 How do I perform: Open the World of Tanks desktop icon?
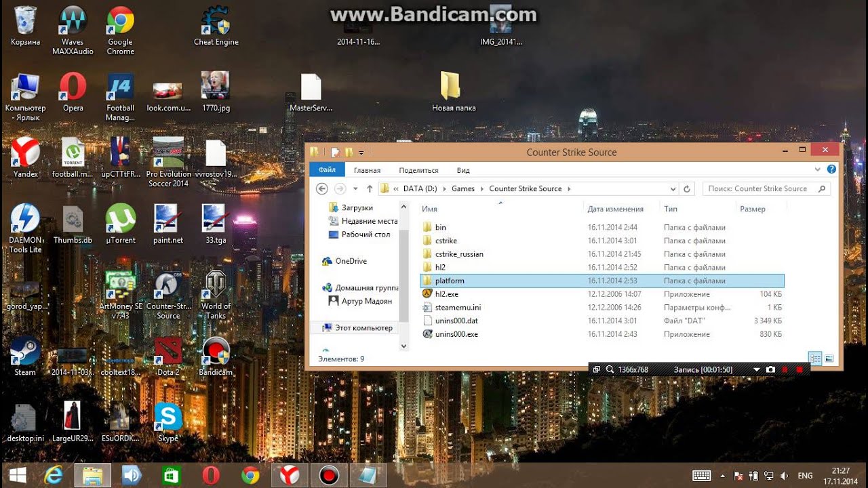(216, 296)
